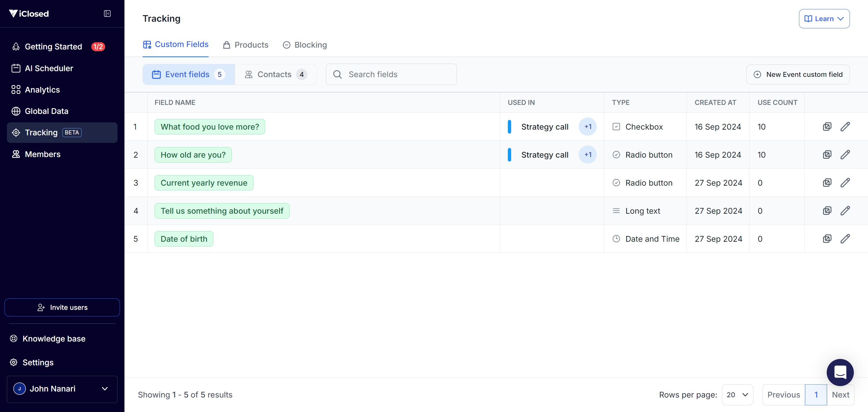Click the Invite users button
Screen dimensions: 868x412
62,307
